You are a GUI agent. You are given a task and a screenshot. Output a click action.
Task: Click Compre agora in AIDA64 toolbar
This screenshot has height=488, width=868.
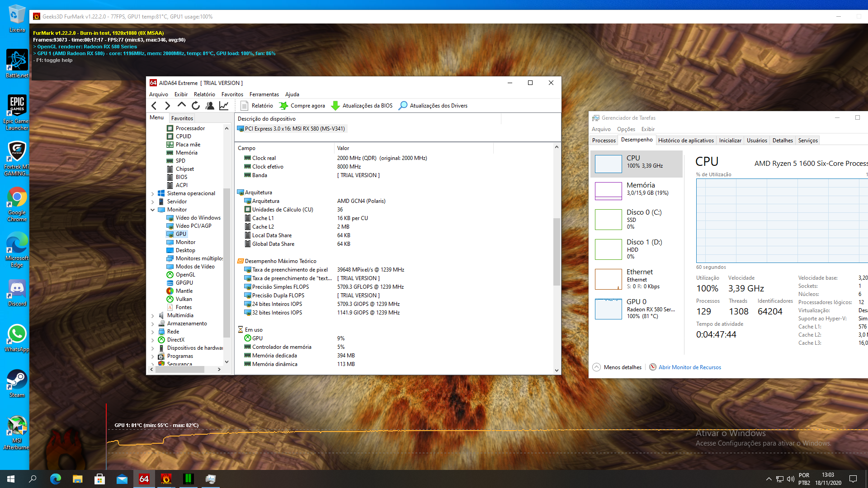pyautogui.click(x=302, y=106)
